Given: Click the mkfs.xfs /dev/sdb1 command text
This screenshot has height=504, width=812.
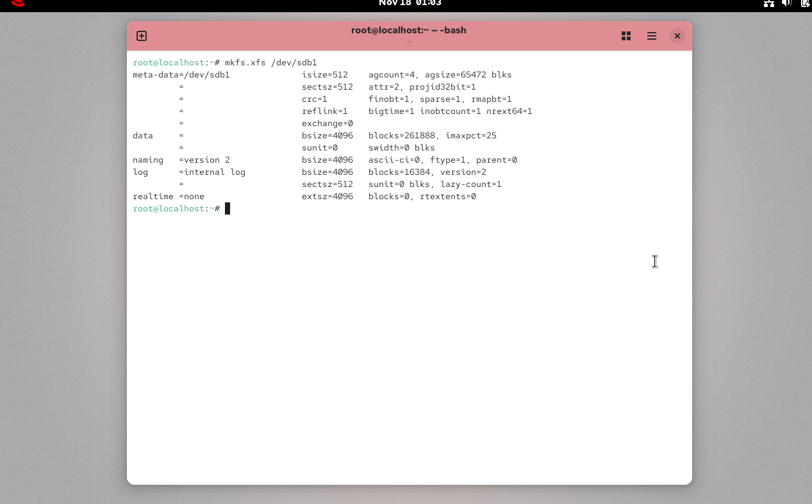Looking at the screenshot, I should tap(270, 63).
